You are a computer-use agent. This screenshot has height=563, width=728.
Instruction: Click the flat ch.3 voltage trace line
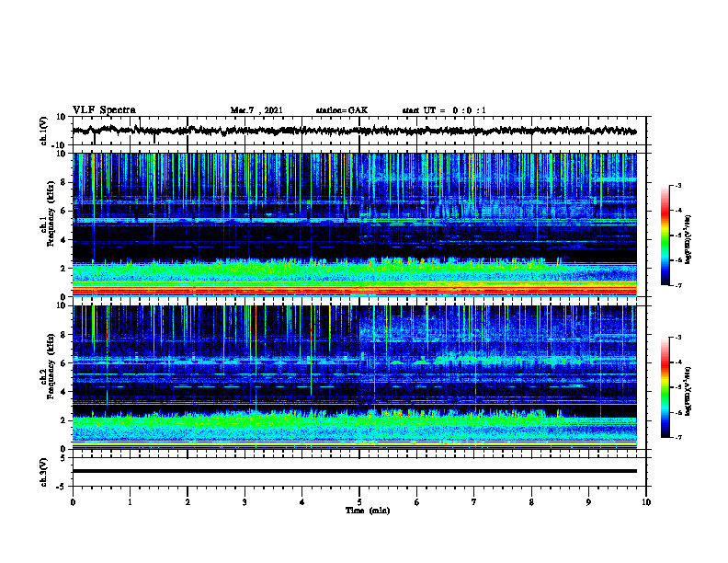(x=355, y=471)
